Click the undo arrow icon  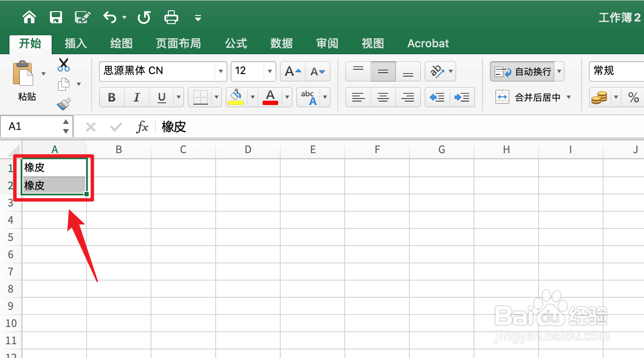point(109,17)
